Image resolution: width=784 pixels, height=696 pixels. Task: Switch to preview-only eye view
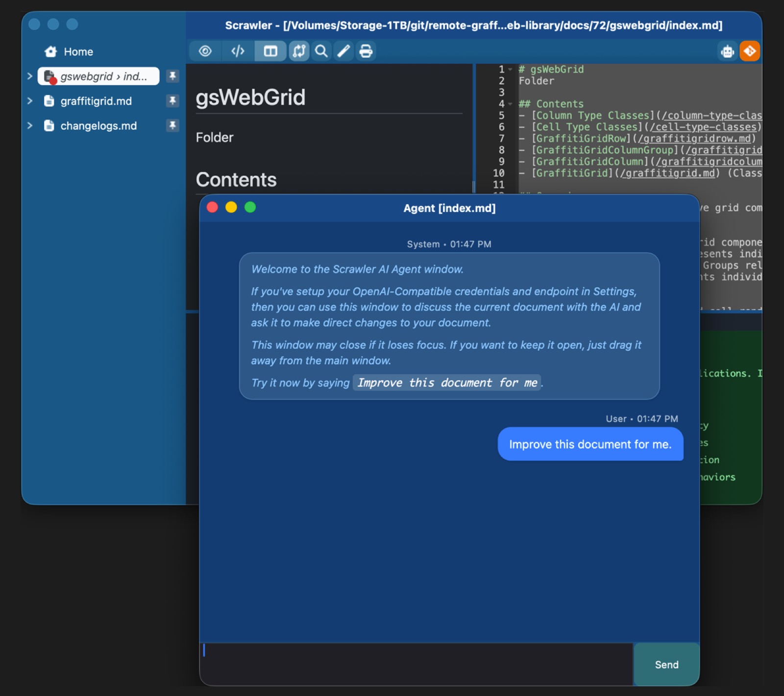click(205, 51)
